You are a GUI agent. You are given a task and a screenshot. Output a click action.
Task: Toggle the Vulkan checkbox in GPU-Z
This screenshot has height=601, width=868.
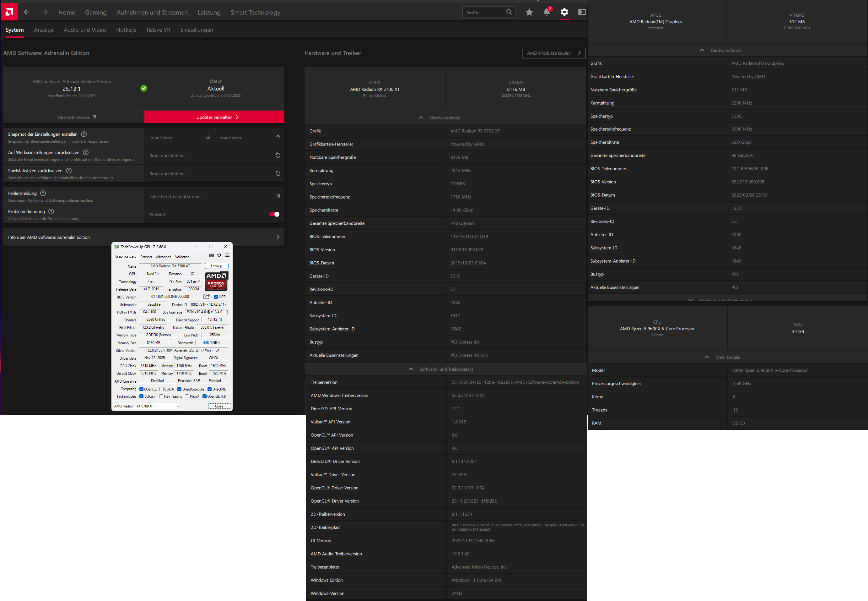tap(142, 396)
